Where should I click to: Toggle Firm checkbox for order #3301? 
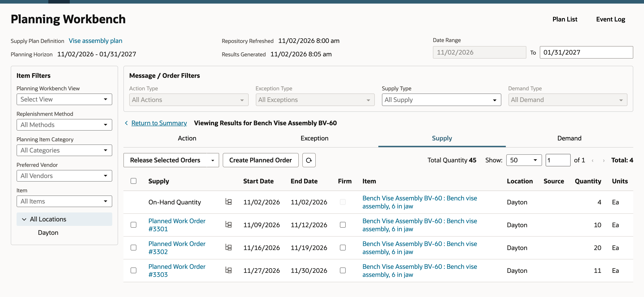pyautogui.click(x=343, y=225)
